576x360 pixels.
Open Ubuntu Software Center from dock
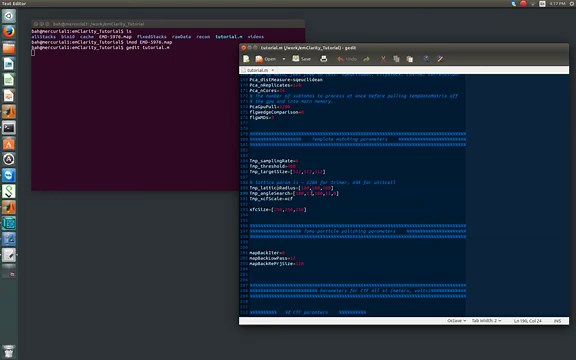click(x=9, y=144)
